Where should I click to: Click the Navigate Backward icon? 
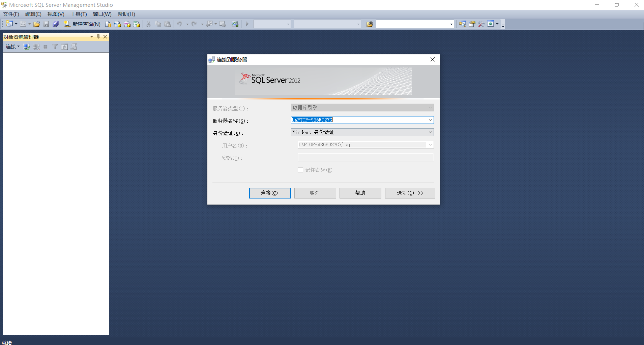coord(209,24)
